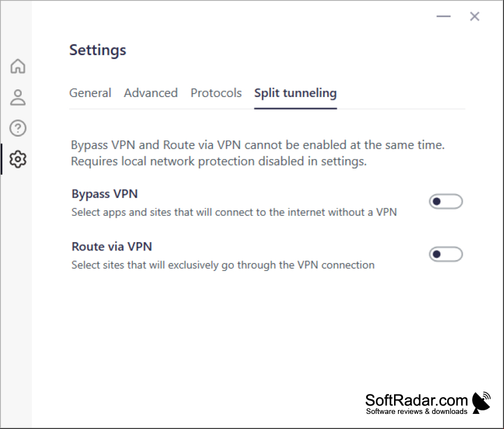Click the Bypass VPN option title

104,194
